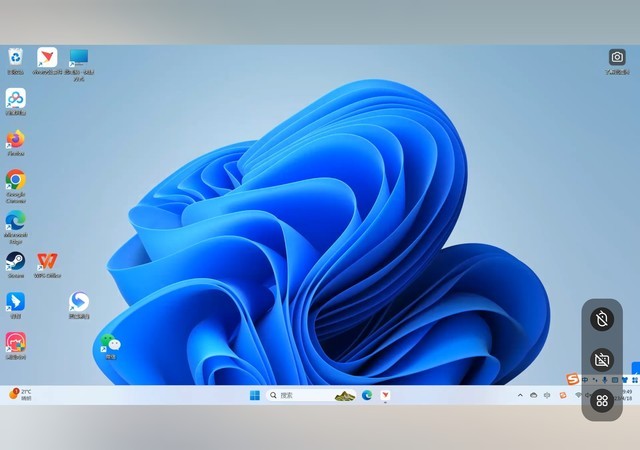This screenshot has width=640, height=450.
Task: Click the taskbar search box
Action: click(x=311, y=395)
